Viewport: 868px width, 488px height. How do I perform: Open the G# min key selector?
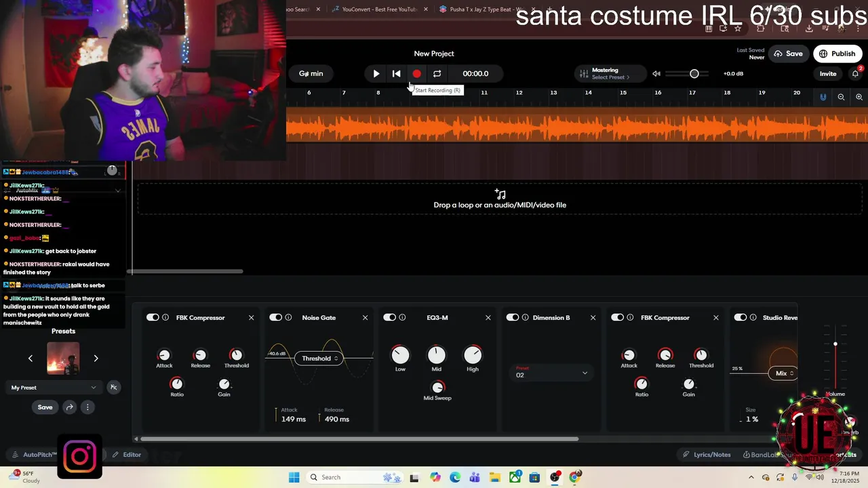(x=311, y=73)
